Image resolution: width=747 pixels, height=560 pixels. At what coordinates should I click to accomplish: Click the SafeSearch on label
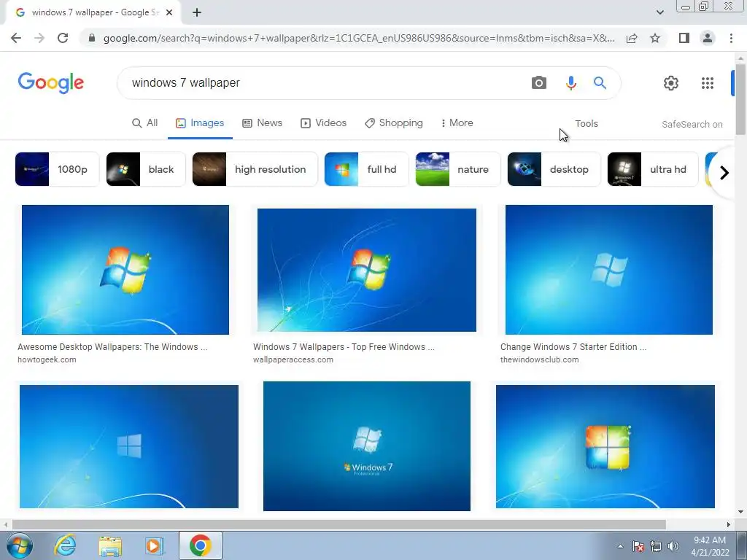click(692, 124)
